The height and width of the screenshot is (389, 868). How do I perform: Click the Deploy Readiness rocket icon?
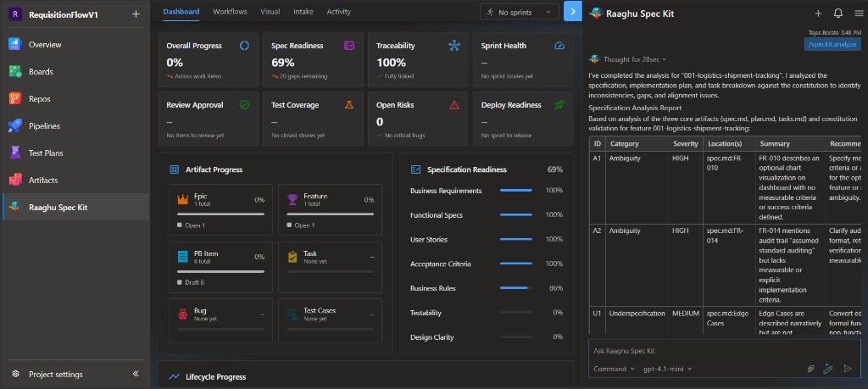point(559,104)
